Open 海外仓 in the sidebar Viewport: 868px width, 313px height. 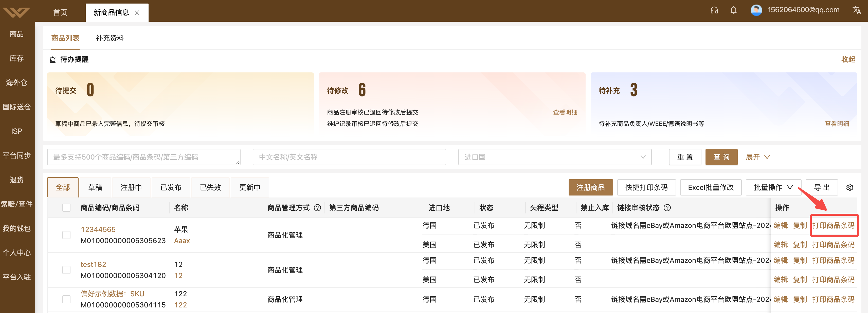[17, 83]
